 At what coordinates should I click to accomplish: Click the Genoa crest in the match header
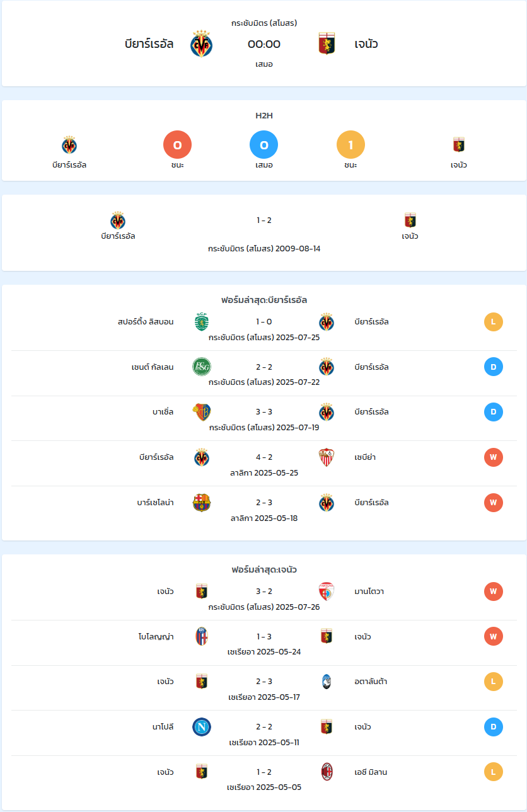(327, 44)
